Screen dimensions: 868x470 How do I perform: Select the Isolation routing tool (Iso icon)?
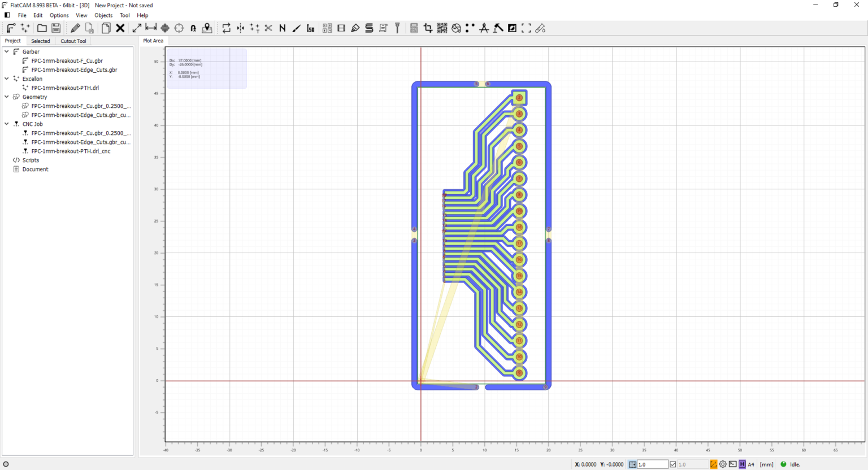point(310,28)
